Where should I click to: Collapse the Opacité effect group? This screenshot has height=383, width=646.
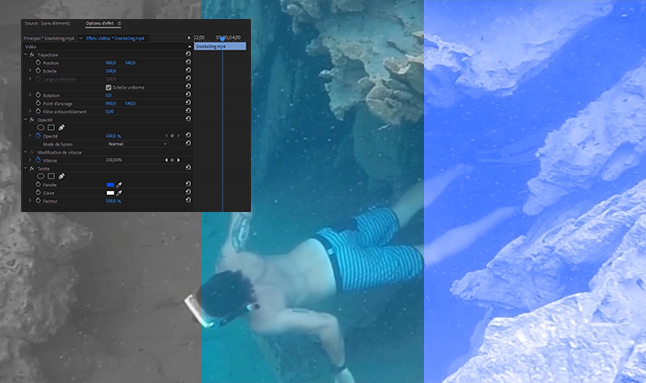26,119
